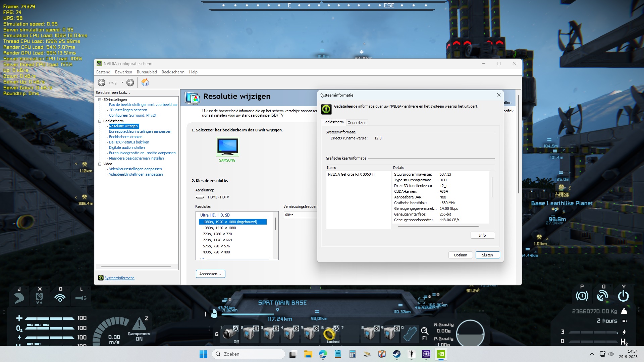Open the Bureaublad menu
The image size is (644, 362).
(x=147, y=72)
